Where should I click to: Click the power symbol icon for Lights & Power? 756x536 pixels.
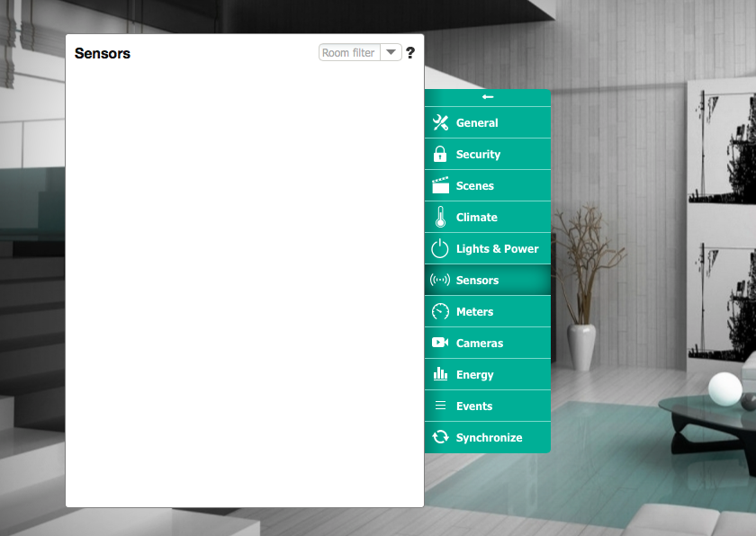[440, 249]
